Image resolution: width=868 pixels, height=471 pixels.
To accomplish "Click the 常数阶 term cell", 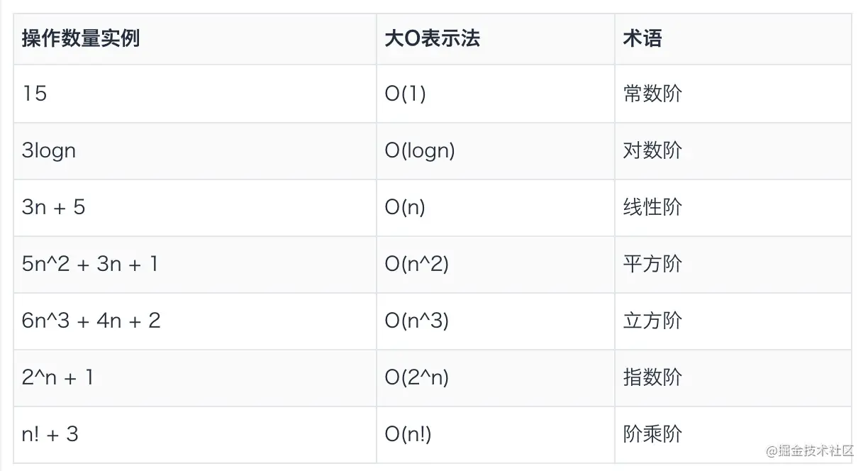I will tap(733, 94).
